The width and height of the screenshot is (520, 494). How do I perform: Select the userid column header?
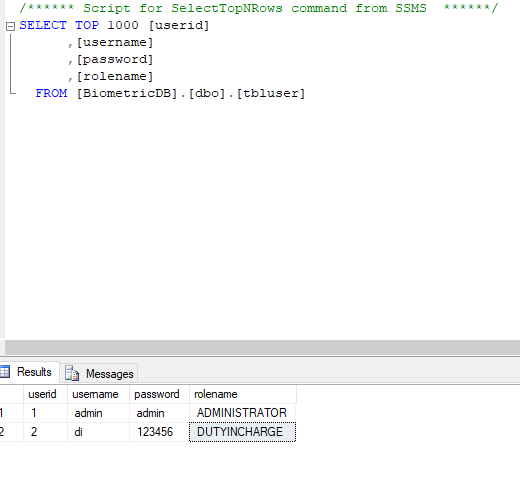(x=46, y=394)
